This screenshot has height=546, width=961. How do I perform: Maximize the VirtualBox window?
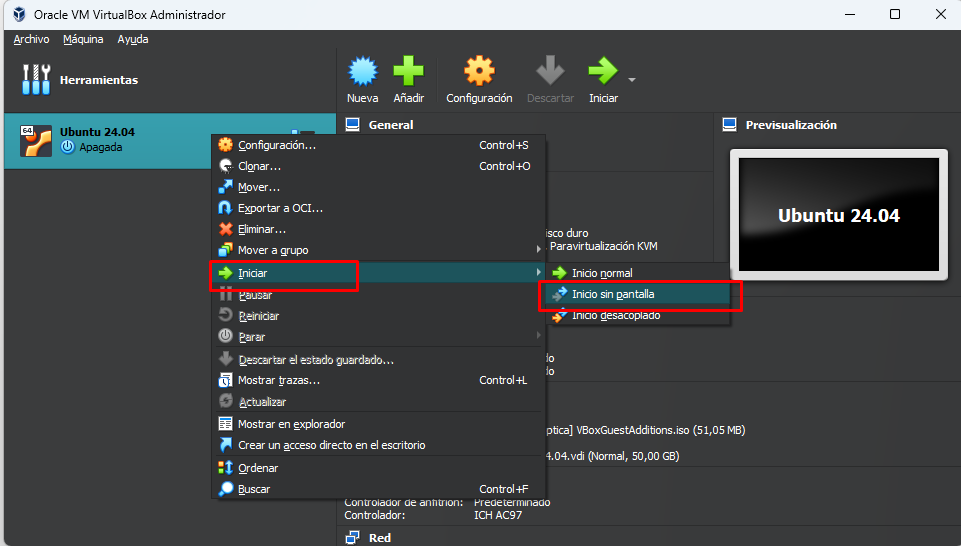895,14
